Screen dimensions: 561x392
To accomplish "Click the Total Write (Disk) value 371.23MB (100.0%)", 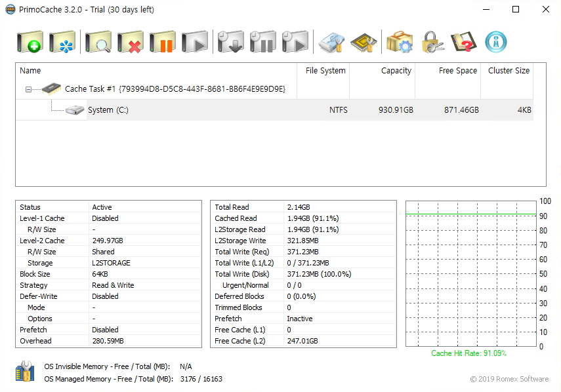I will point(319,274).
